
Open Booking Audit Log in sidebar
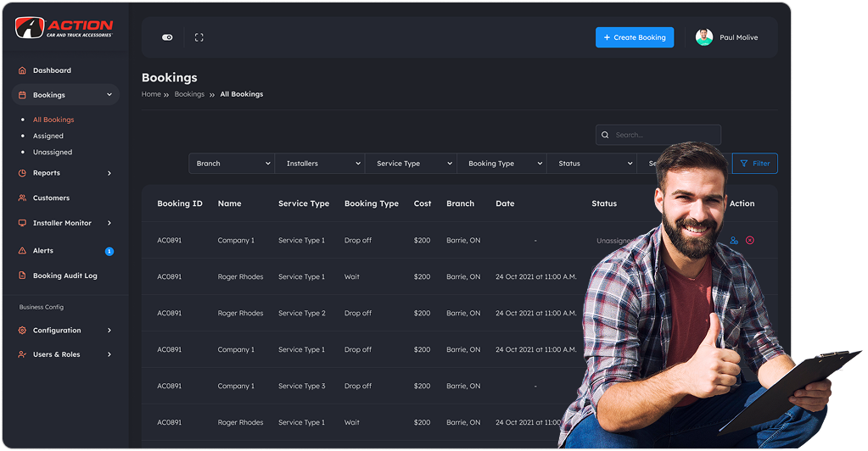pyautogui.click(x=65, y=276)
